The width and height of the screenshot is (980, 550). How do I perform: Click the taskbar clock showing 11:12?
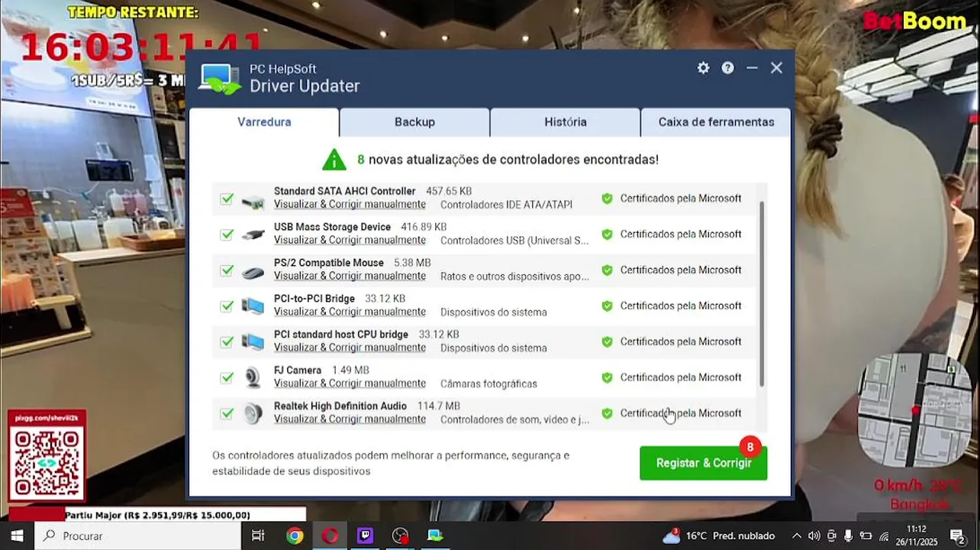coord(917,535)
